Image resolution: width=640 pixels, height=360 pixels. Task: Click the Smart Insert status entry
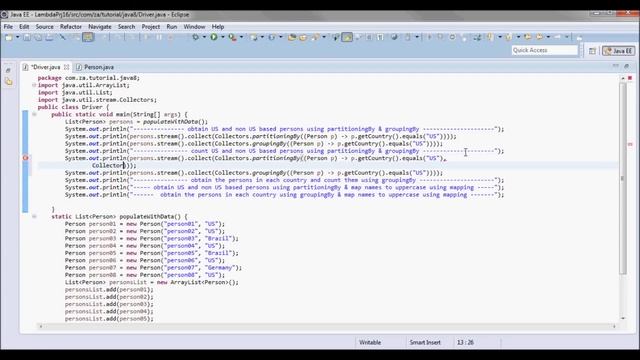[425, 342]
